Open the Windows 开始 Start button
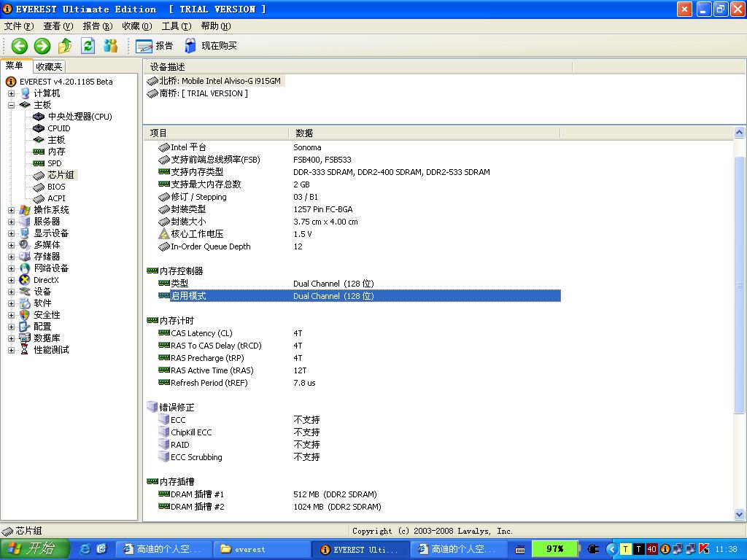Screen dimensions: 747x560 point(35,549)
